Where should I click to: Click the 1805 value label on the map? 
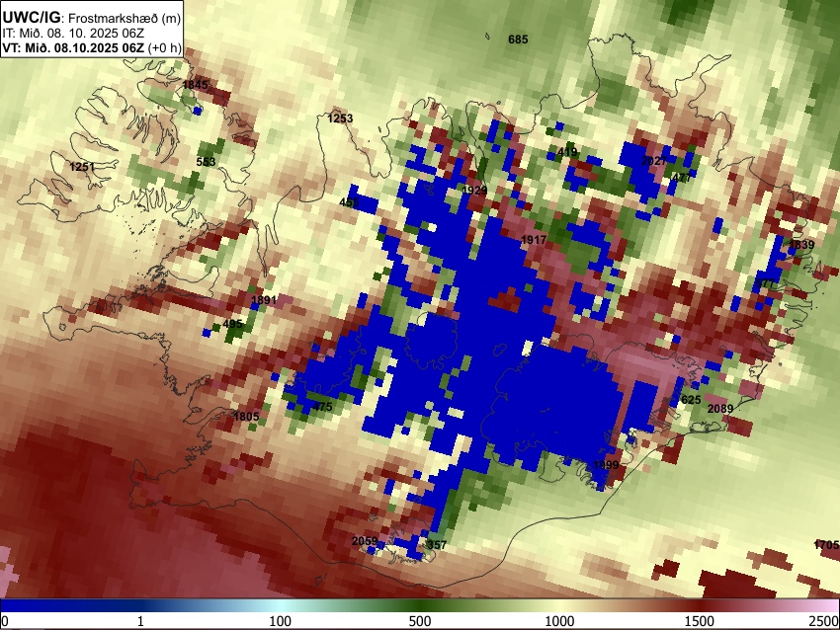tap(246, 416)
